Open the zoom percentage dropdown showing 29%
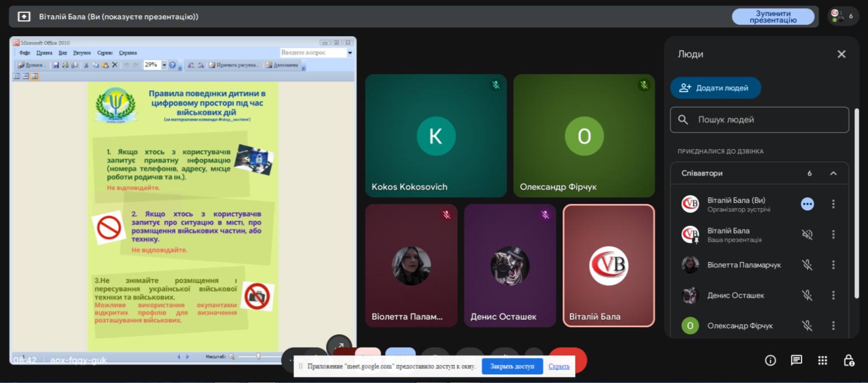 (164, 65)
